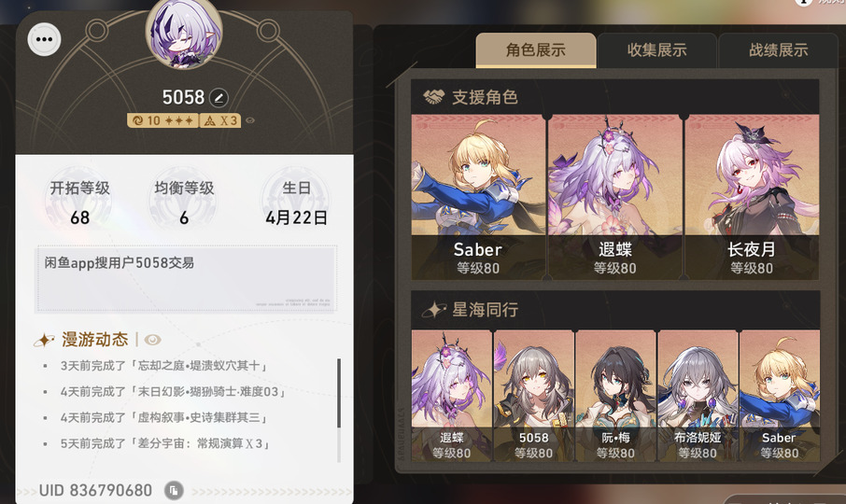Image resolution: width=846 pixels, height=504 pixels.
Task: Click the 开拓等级 trailblaze level badge
Action: pos(80,203)
